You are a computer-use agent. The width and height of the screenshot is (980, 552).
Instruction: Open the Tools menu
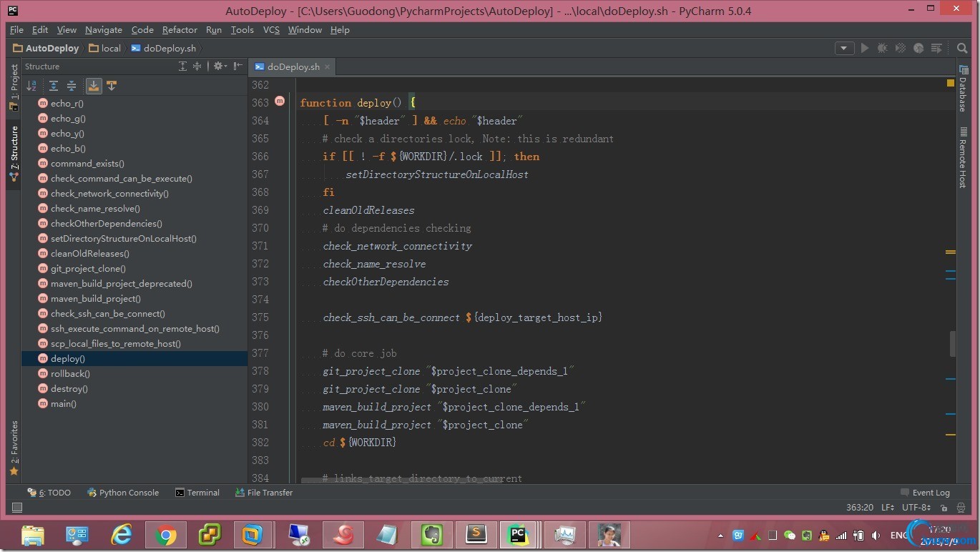(242, 30)
